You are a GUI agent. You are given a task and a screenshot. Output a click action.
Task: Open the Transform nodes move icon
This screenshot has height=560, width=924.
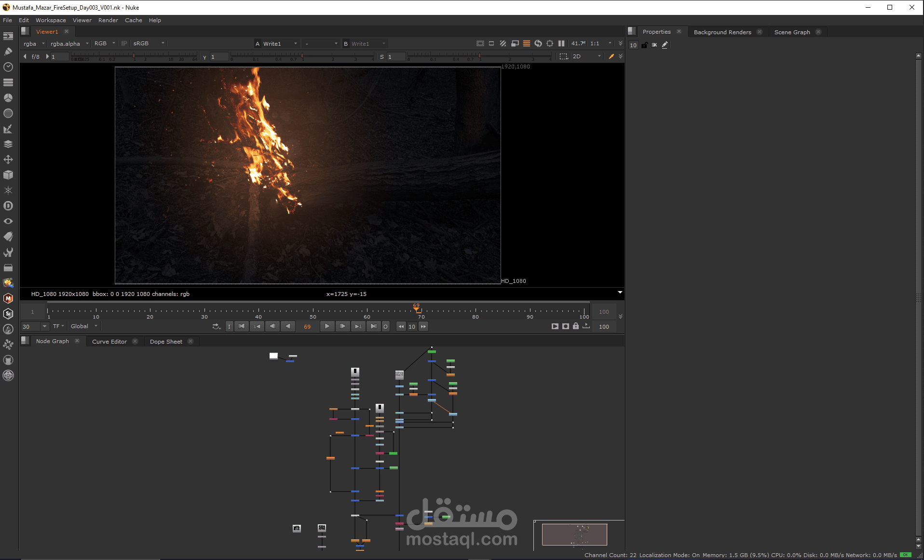(x=8, y=160)
